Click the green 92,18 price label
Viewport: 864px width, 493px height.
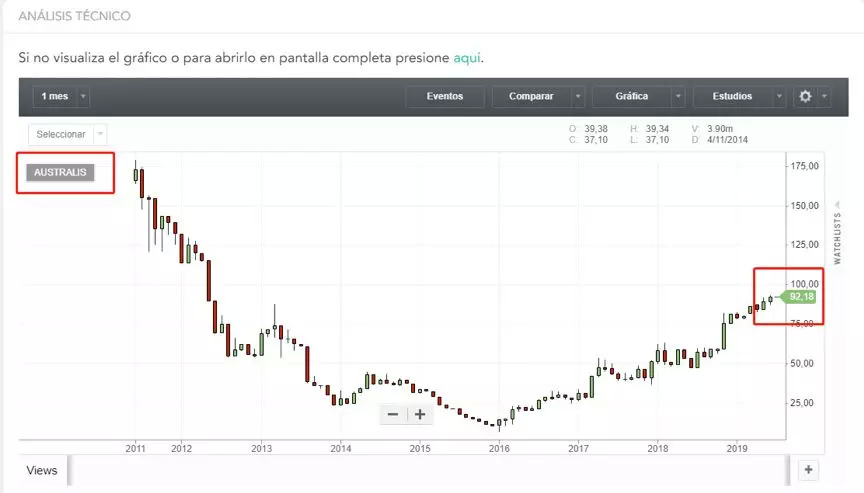tap(800, 297)
